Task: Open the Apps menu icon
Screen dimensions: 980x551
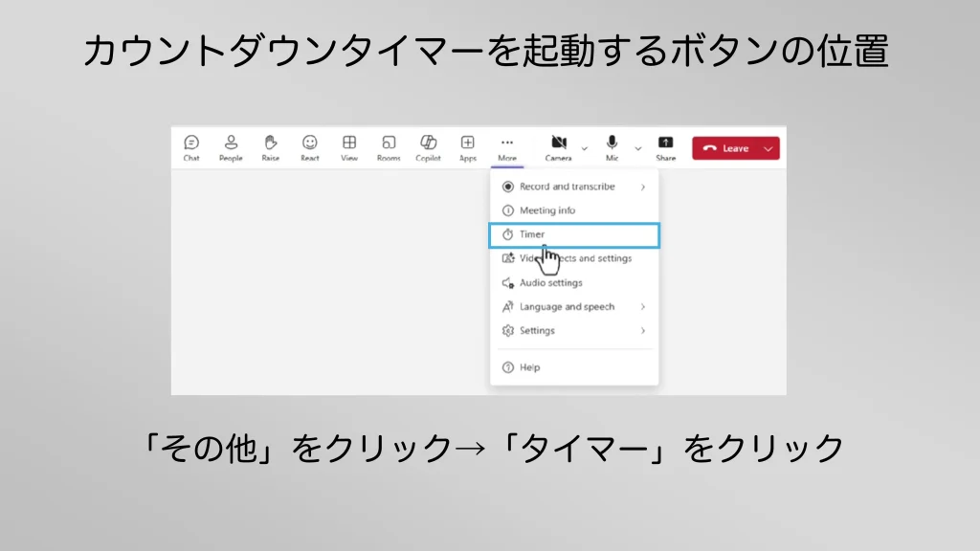Action: click(x=467, y=146)
